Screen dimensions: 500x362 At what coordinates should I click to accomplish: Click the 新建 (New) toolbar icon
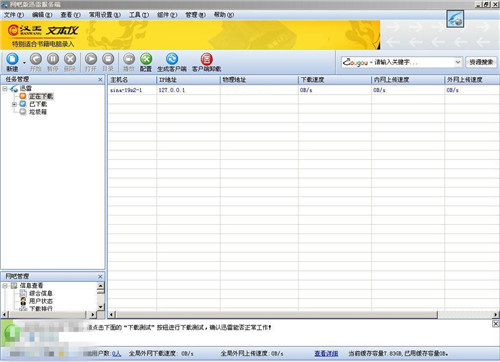click(12, 59)
